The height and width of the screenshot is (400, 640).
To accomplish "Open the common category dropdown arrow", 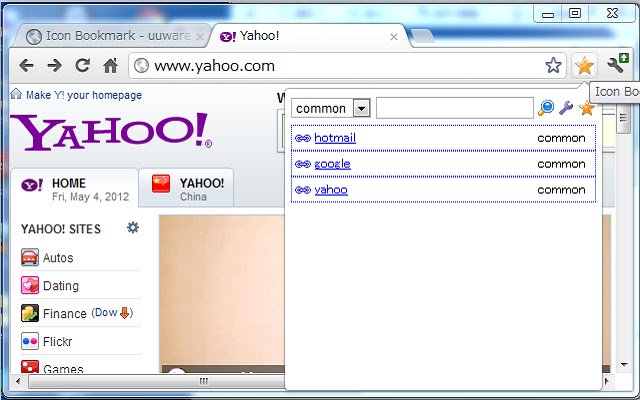I will tap(361, 108).
